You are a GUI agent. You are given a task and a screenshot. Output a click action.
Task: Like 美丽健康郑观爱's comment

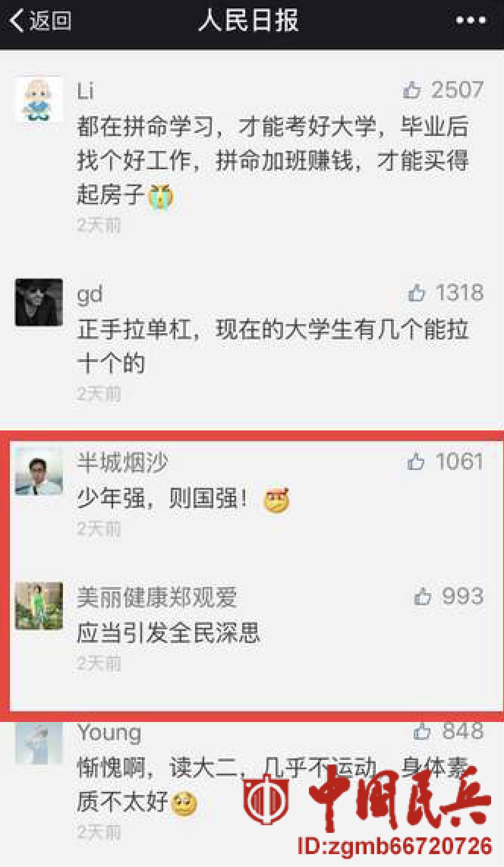click(x=422, y=596)
